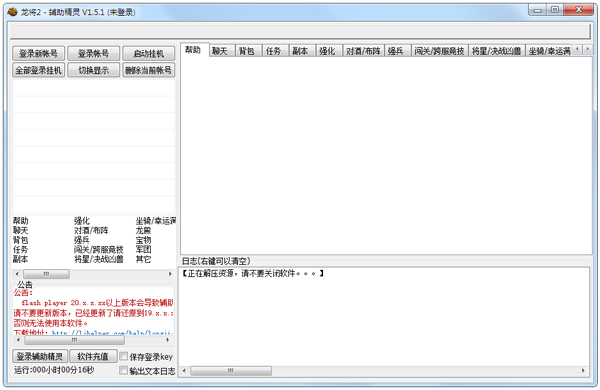The image size is (600, 390).
Task: Close the 龙将2 window
Action: tap(579, 10)
